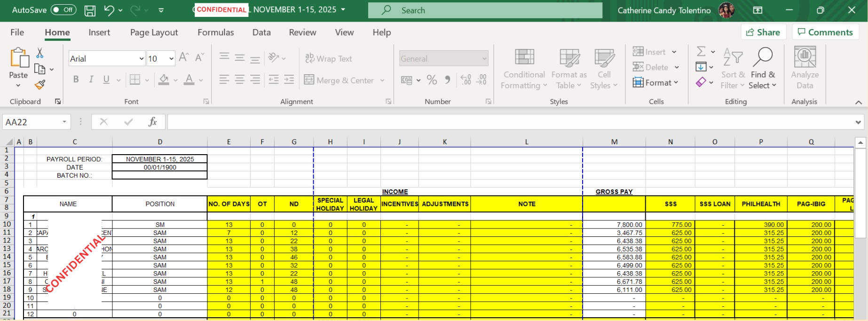This screenshot has height=321, width=868.
Task: Switch to the Page Layout tab
Action: pyautogui.click(x=154, y=32)
